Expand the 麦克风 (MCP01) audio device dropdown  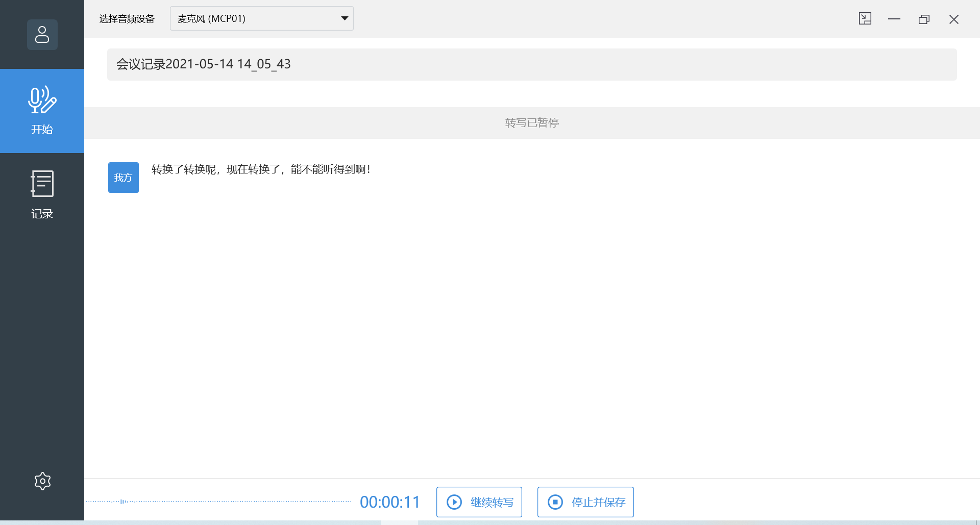[261, 18]
